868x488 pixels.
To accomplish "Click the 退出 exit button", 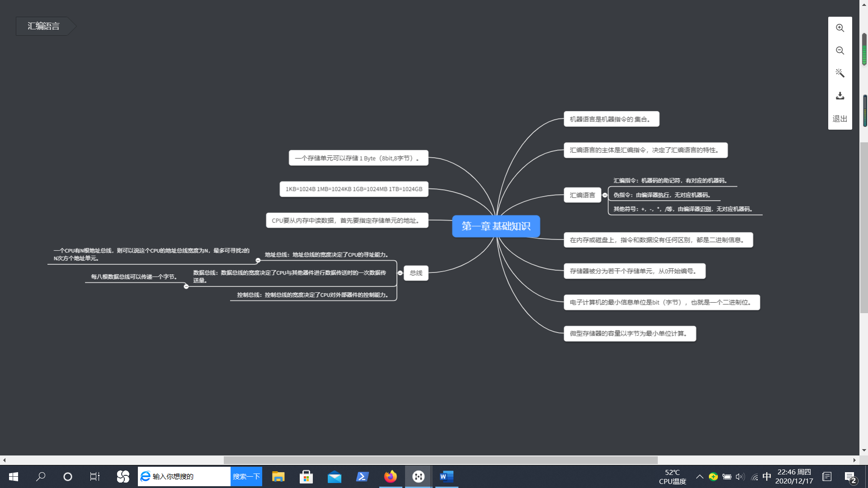I will [840, 118].
